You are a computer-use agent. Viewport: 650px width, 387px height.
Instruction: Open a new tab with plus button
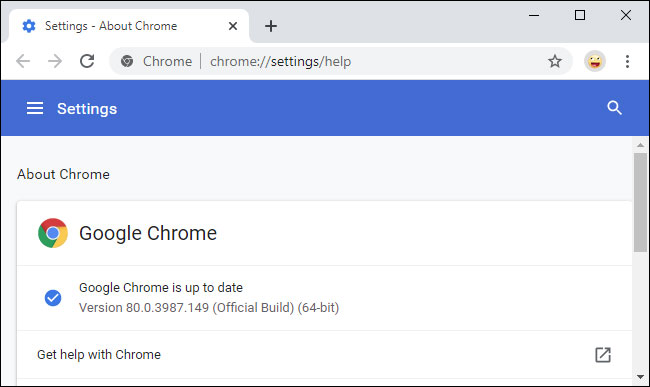click(271, 26)
